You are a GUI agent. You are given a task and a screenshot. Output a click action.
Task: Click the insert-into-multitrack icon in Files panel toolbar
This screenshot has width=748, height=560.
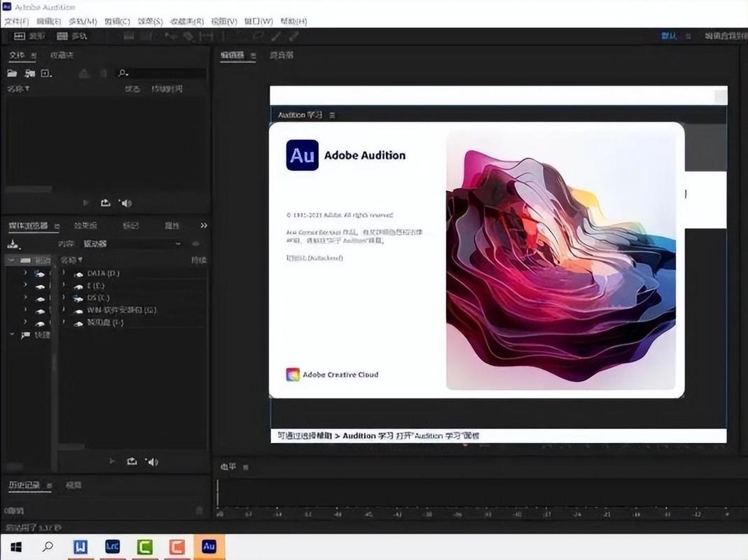pos(84,73)
